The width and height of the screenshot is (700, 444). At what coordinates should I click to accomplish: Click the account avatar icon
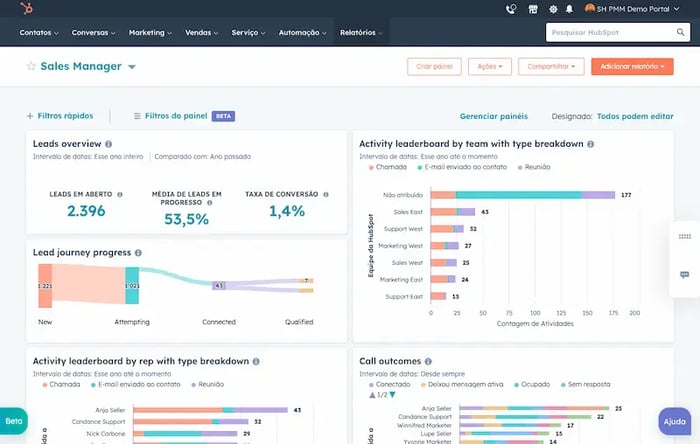coord(590,8)
